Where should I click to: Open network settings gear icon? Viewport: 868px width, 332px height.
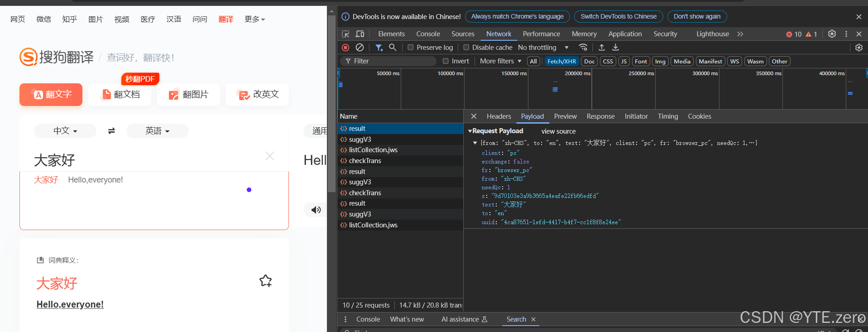(859, 48)
